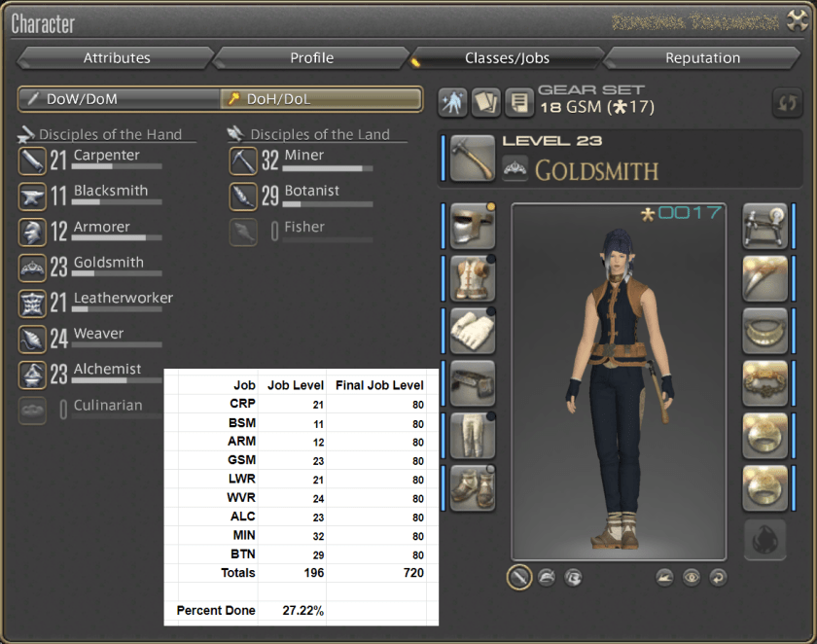Open the Gear Set list icon
817x644 pixels.
point(485,102)
